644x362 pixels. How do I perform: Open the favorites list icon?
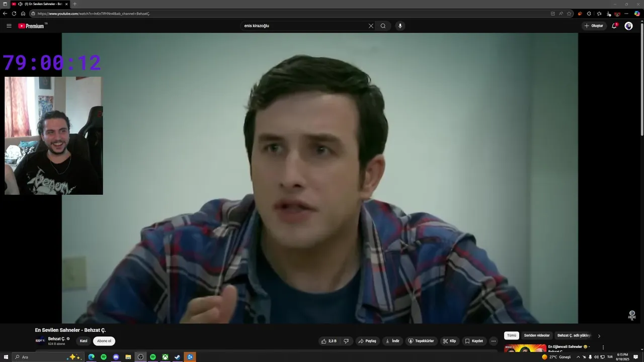pos(599,14)
